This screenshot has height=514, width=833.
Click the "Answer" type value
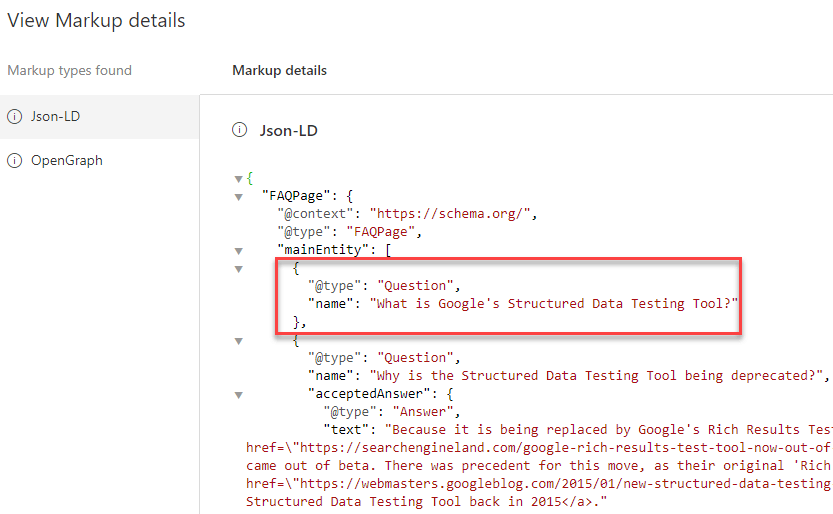[x=423, y=412]
